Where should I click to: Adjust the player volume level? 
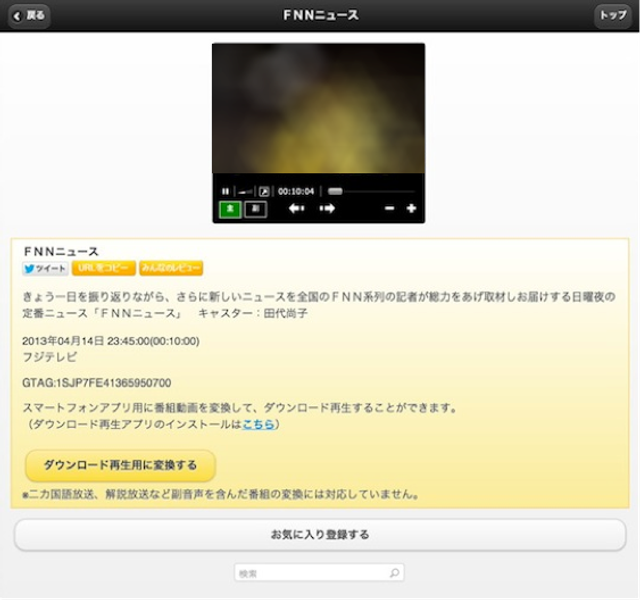tap(245, 191)
